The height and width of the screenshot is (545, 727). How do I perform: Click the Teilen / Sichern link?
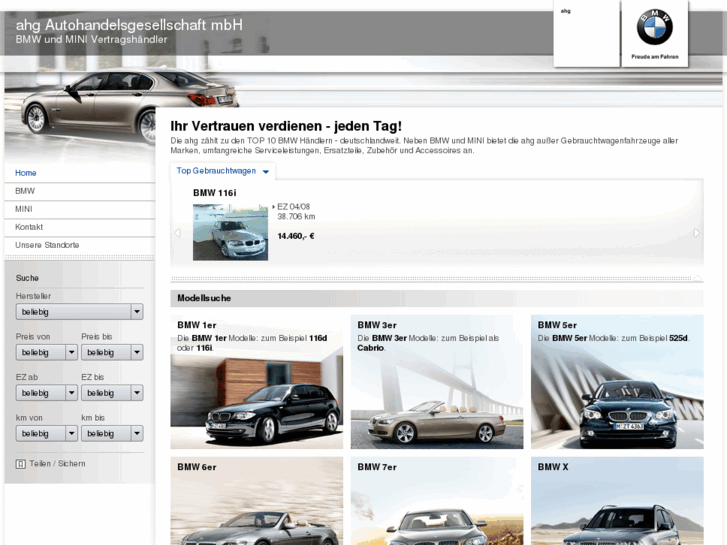(57, 464)
